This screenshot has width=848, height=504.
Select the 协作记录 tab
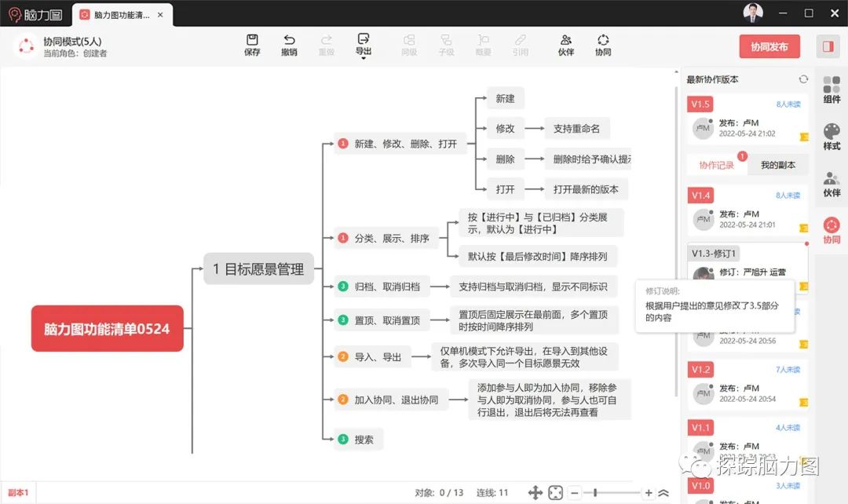[716, 164]
